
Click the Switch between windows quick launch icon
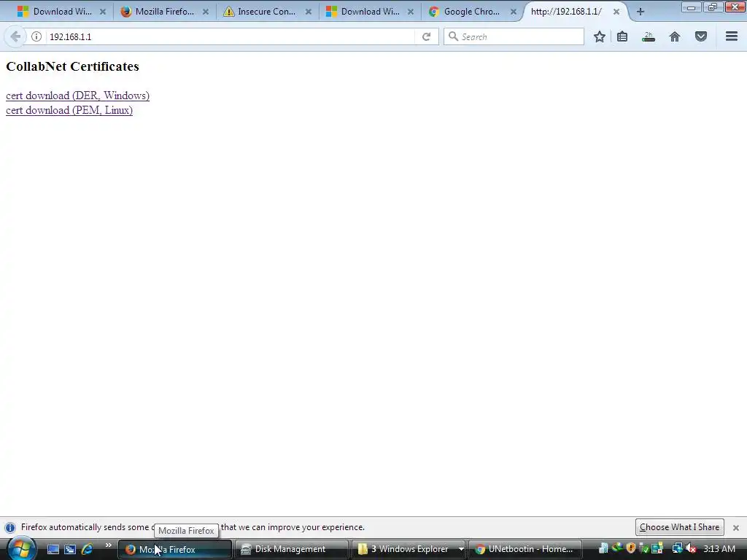(x=70, y=549)
